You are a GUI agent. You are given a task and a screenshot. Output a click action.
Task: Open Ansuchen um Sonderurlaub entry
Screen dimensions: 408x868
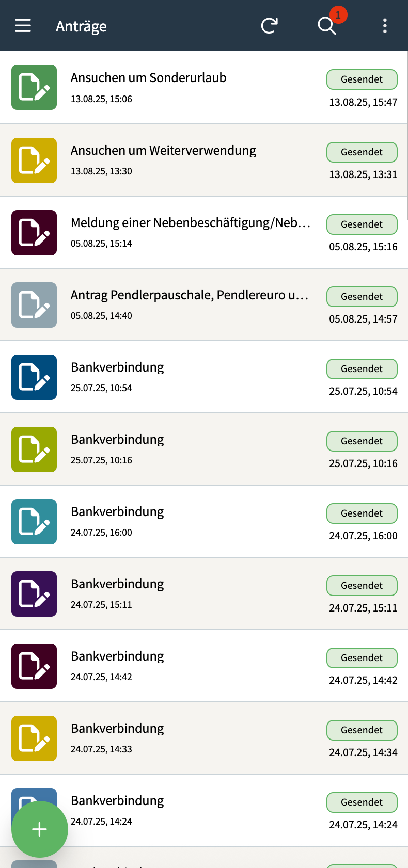204,88
